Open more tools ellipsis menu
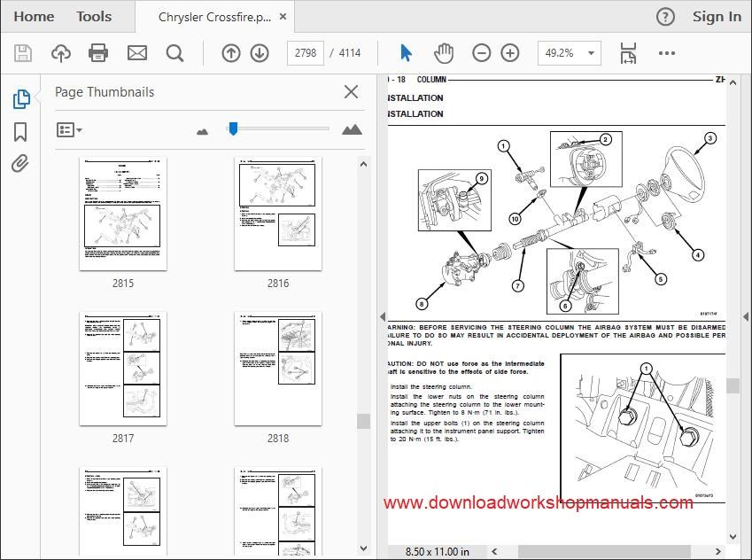The image size is (752, 560). click(x=667, y=53)
